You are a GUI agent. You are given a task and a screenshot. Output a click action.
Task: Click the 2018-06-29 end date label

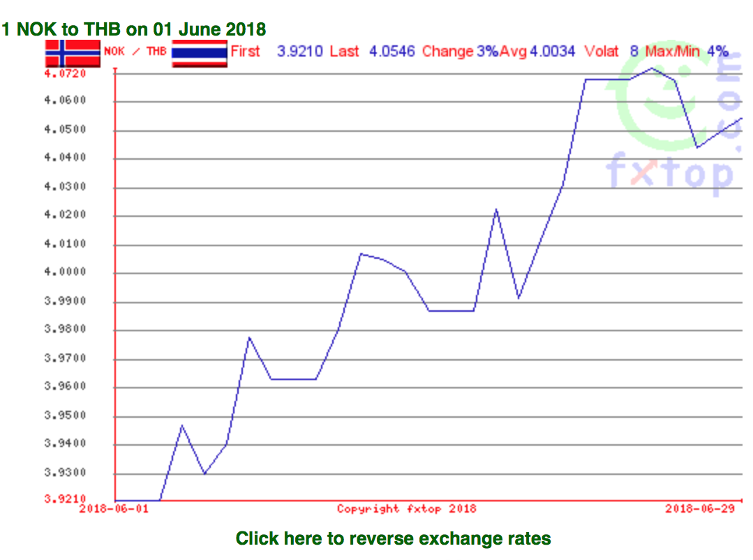tap(700, 509)
